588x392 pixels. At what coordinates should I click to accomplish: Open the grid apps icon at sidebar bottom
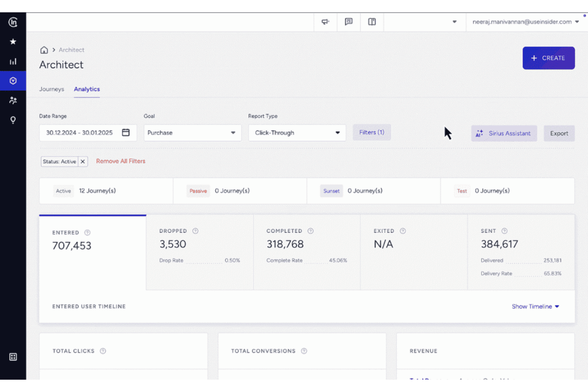[x=13, y=357]
